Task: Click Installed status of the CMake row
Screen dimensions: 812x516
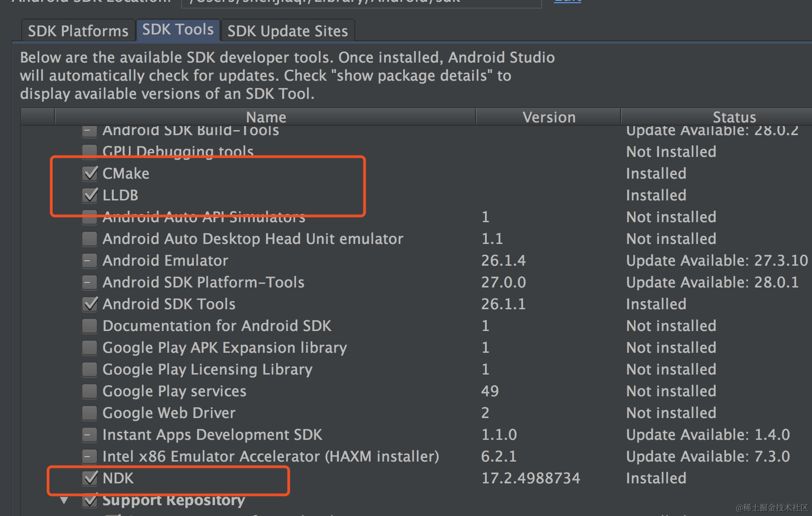Action: 656,173
